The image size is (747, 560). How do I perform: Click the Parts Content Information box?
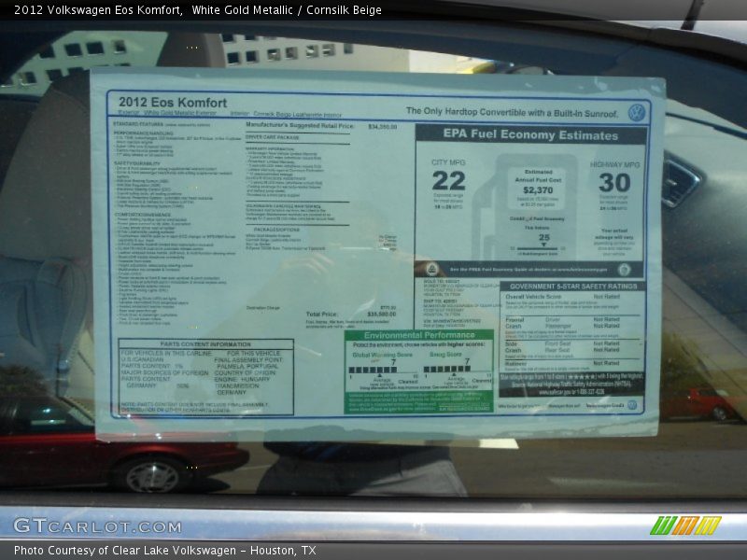205,376
